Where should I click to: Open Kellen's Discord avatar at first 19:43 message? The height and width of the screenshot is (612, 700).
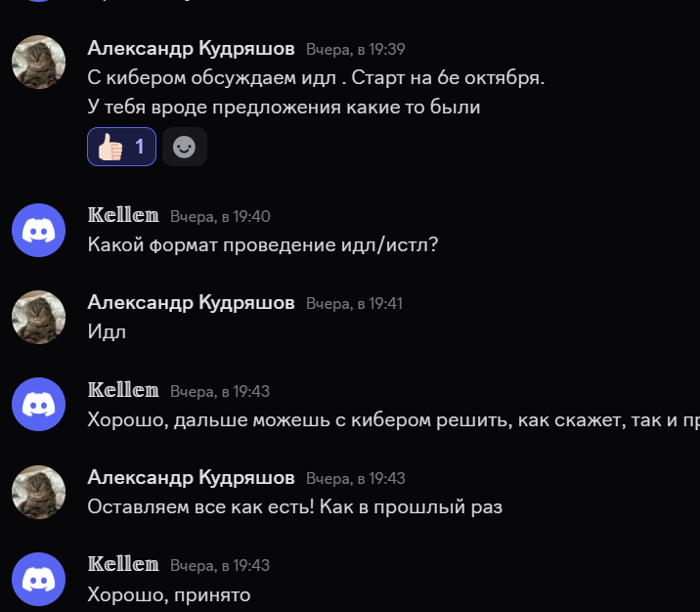click(38, 404)
